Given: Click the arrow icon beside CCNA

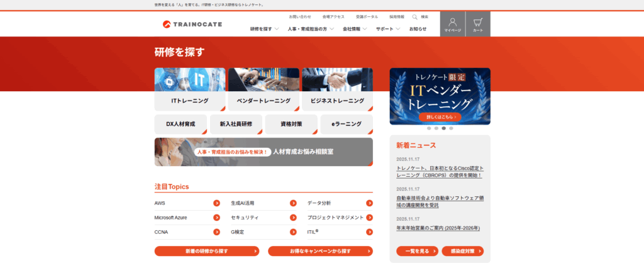Looking at the screenshot, I should pyautogui.click(x=216, y=232).
